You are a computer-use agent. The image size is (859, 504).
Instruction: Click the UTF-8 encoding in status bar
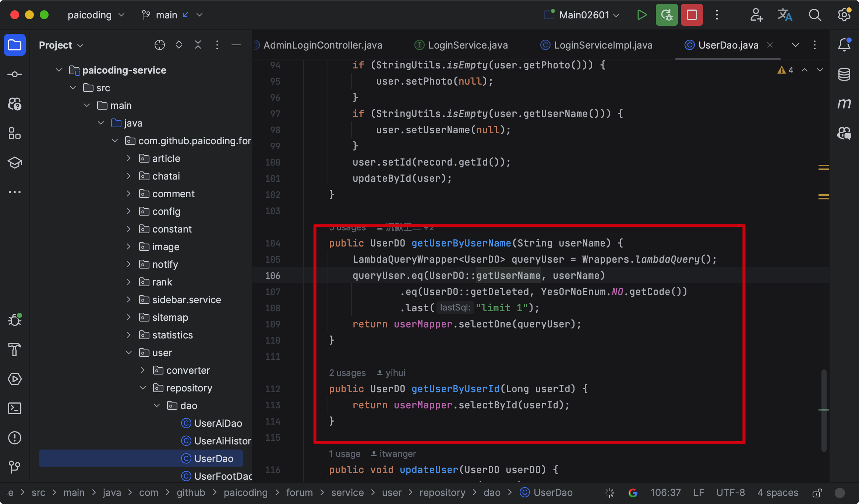click(730, 493)
